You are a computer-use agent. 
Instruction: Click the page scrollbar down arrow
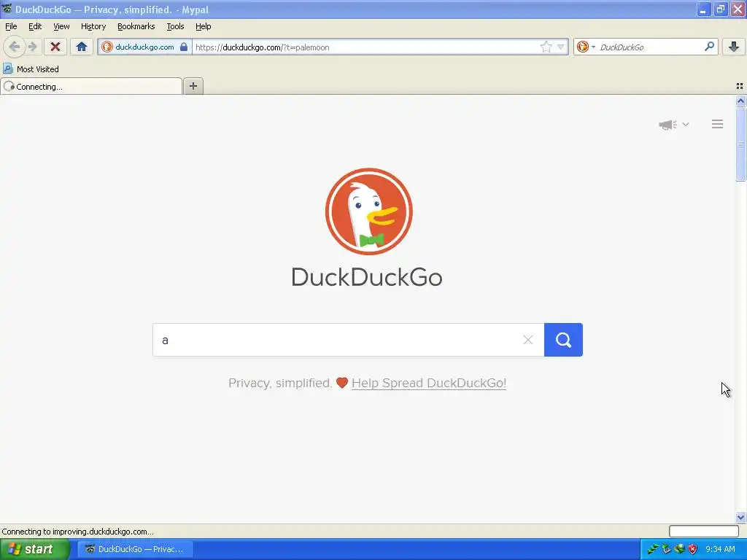(x=740, y=517)
